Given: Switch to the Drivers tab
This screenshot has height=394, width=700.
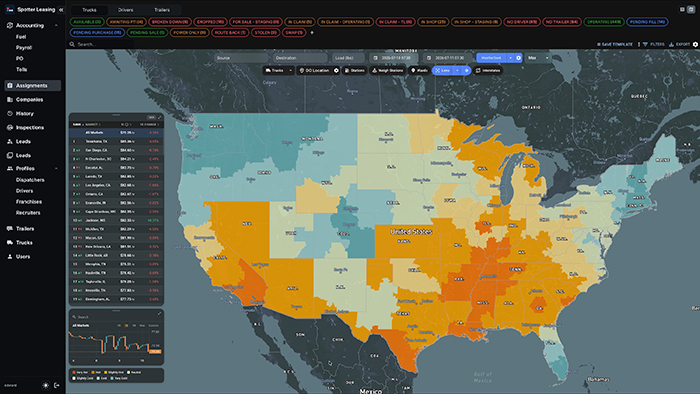Looking at the screenshot, I should click(125, 10).
